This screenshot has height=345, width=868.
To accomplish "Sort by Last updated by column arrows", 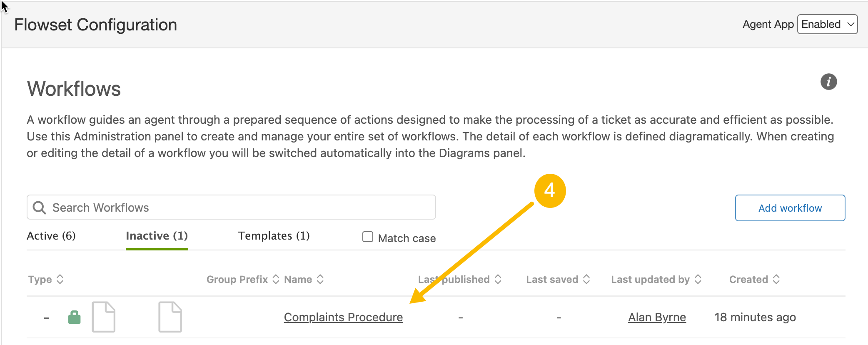I will point(698,279).
